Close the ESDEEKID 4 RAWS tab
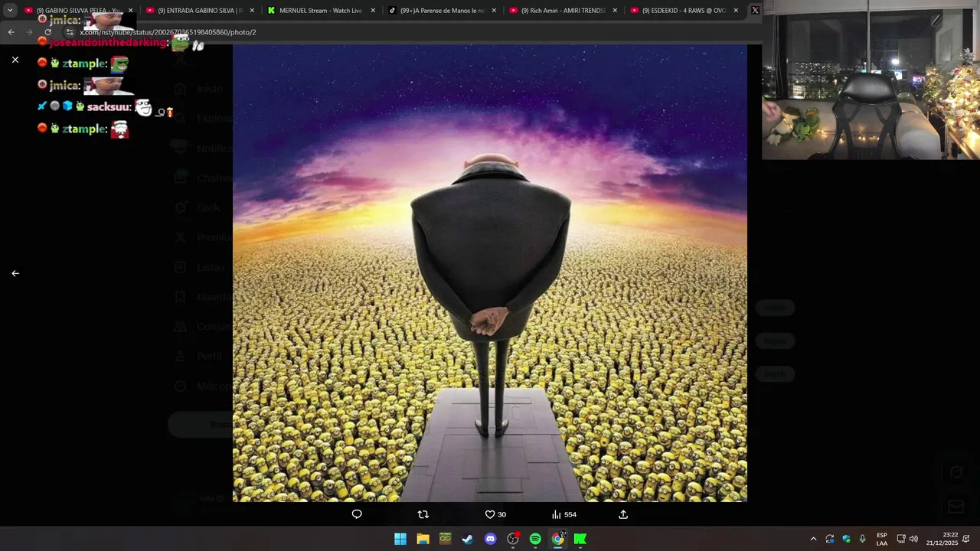Screen dimensions: 980x551 (736, 11)
